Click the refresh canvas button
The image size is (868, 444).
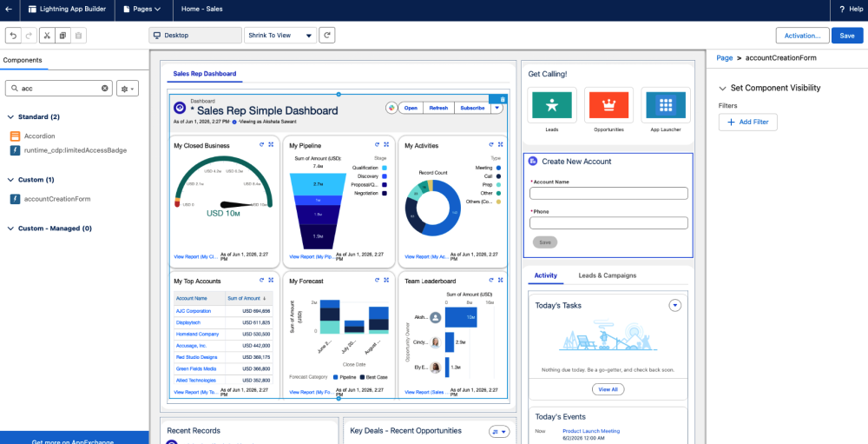(327, 36)
